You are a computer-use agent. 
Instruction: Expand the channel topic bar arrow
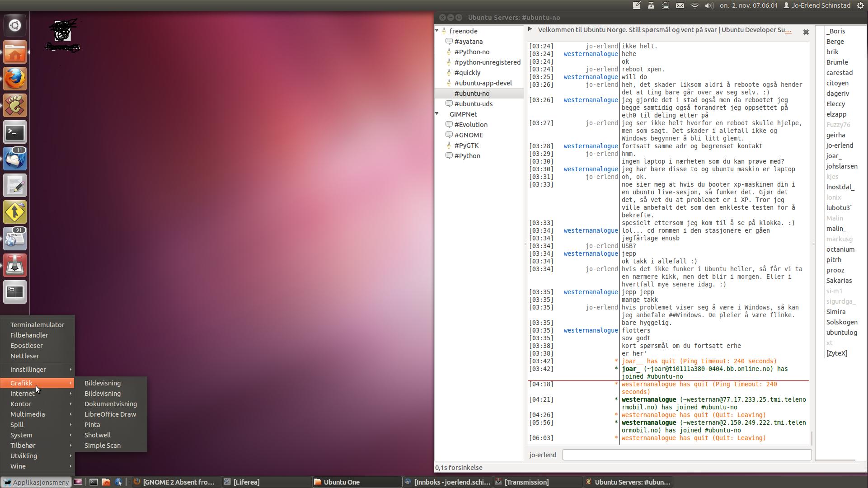(530, 29)
